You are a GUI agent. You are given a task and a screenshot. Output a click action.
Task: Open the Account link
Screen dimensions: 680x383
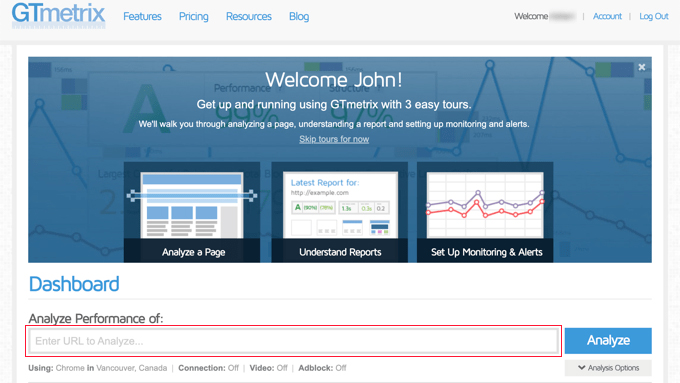point(607,16)
